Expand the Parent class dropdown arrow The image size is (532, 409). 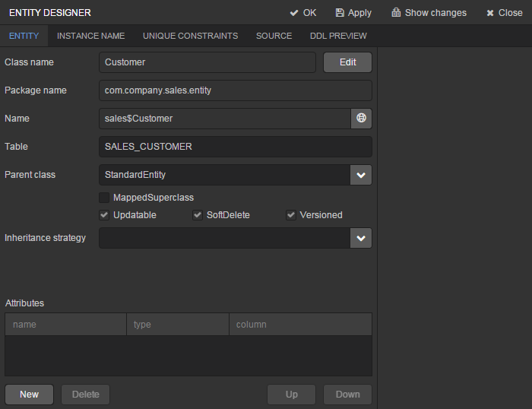[x=361, y=175]
